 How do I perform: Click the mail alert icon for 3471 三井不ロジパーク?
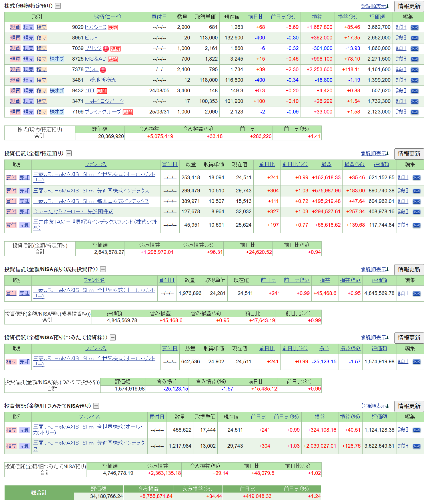[x=414, y=101]
